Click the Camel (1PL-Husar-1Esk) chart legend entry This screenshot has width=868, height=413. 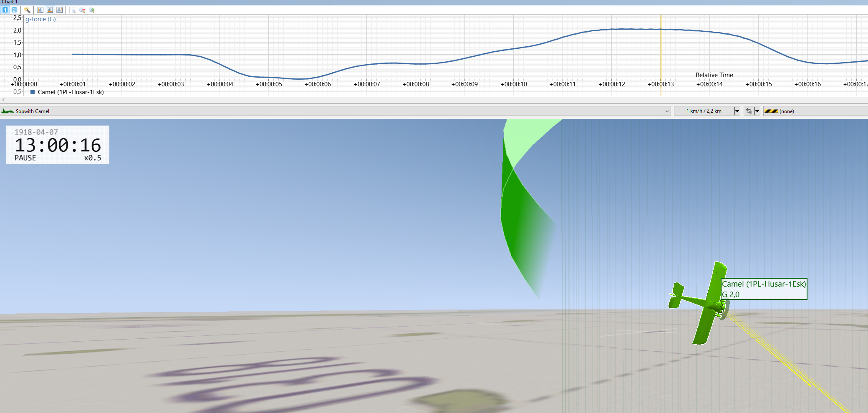point(71,92)
